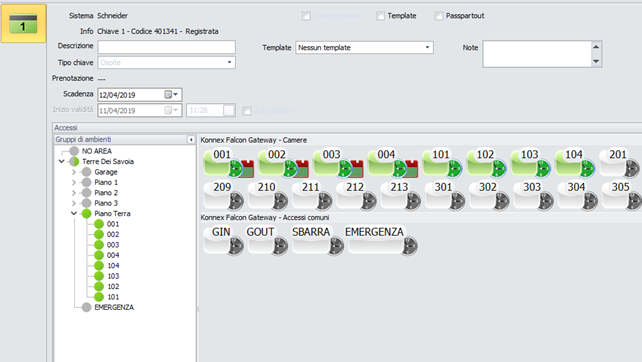Expand the Piano 3 tree node

(x=74, y=203)
